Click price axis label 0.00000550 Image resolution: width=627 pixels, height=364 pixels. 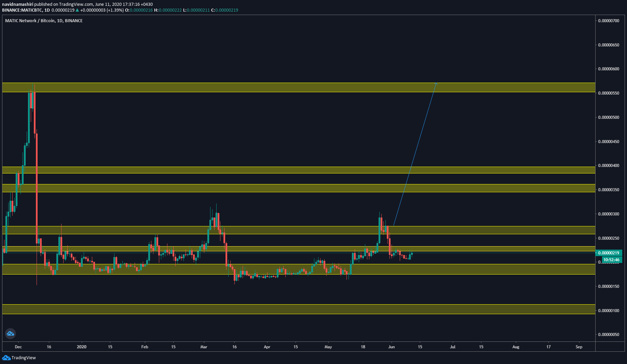(x=609, y=93)
